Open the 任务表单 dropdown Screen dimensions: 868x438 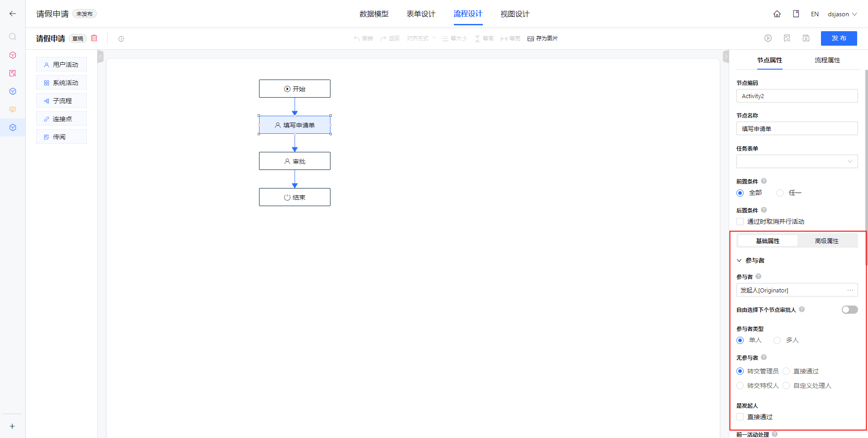[x=797, y=161]
